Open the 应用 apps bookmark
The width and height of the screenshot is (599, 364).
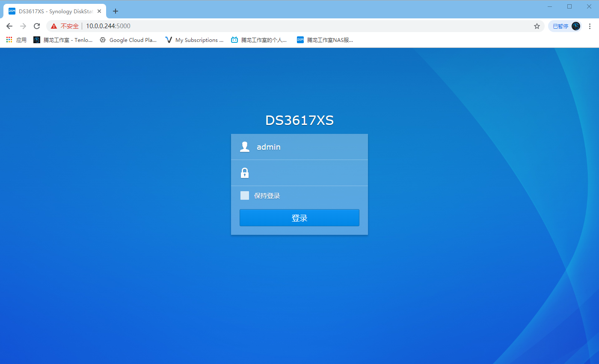pyautogui.click(x=16, y=40)
